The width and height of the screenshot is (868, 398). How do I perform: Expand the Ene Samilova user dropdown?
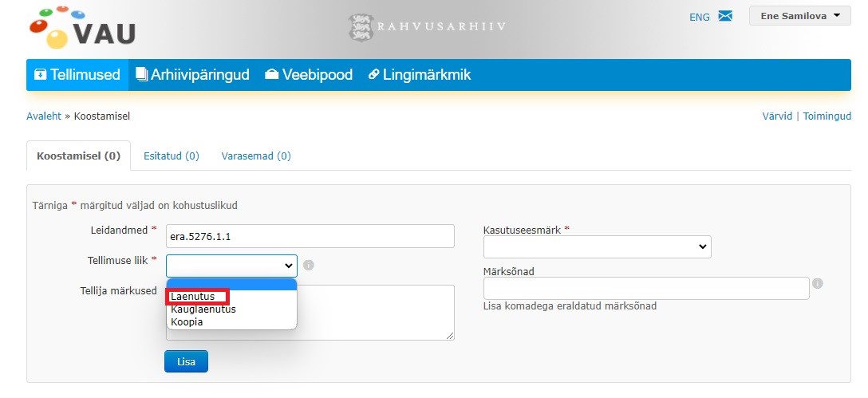click(799, 16)
